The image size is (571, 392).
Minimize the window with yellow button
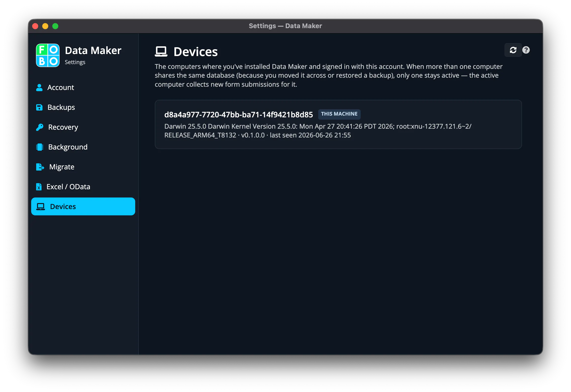point(45,26)
